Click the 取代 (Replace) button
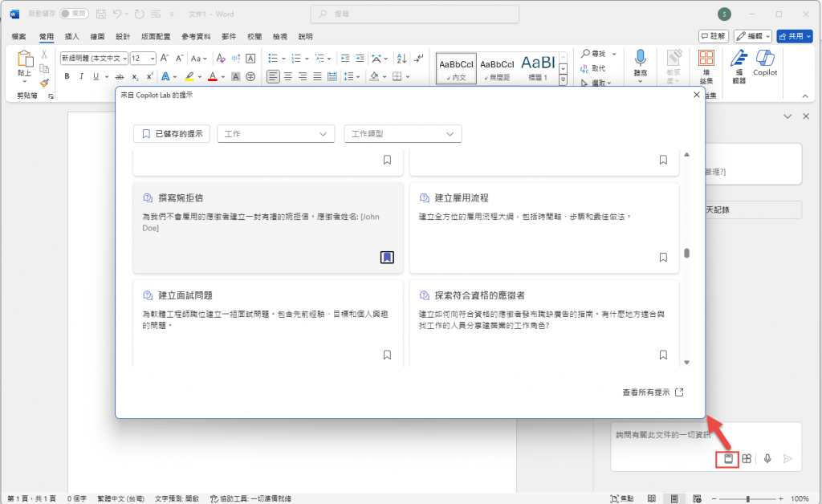The width and height of the screenshot is (822, 504). point(593,69)
